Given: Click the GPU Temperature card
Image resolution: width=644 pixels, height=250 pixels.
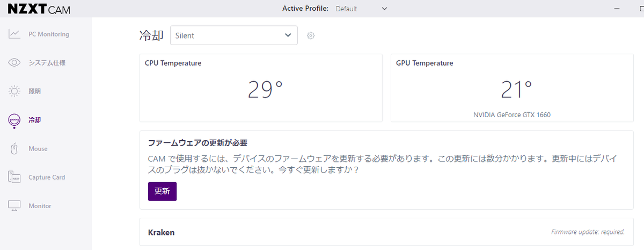Looking at the screenshot, I should pos(512,88).
